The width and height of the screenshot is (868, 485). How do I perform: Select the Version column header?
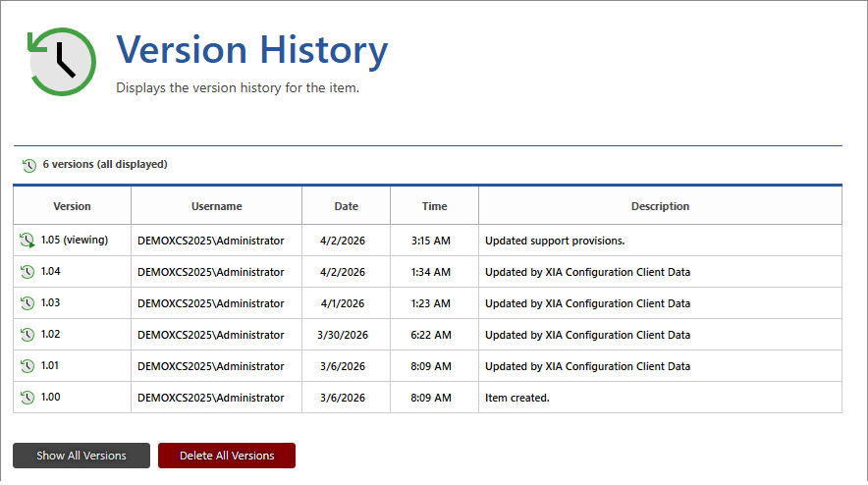coord(72,206)
